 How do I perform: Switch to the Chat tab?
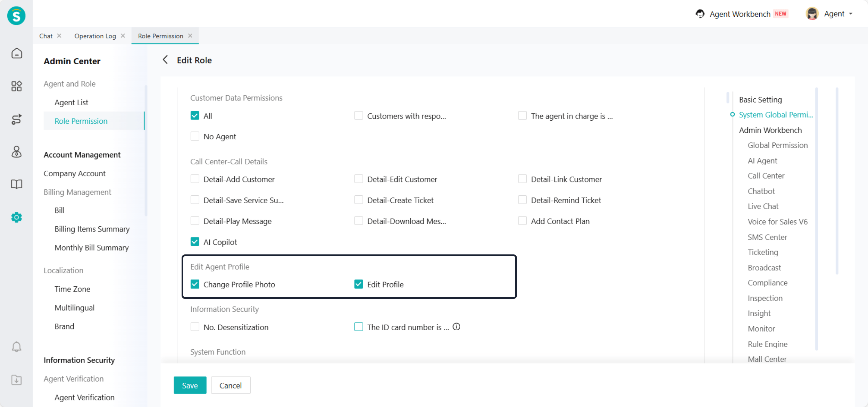point(46,36)
